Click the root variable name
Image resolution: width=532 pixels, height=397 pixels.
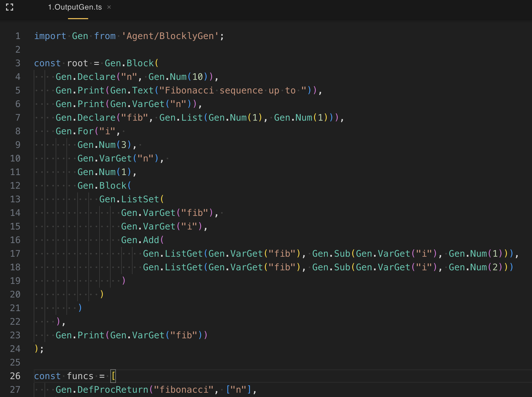[77, 63]
